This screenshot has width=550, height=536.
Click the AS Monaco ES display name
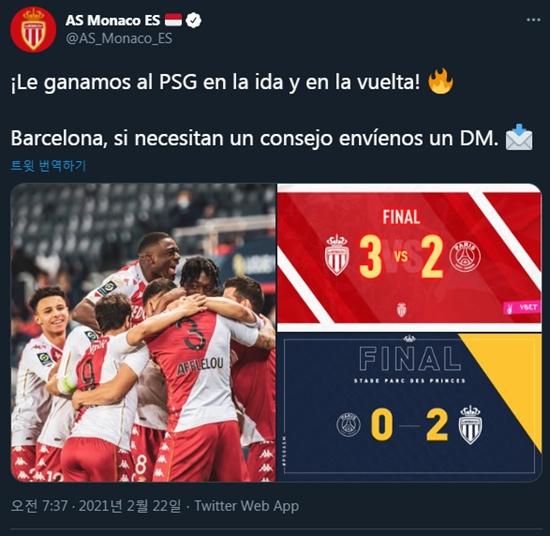(x=113, y=20)
